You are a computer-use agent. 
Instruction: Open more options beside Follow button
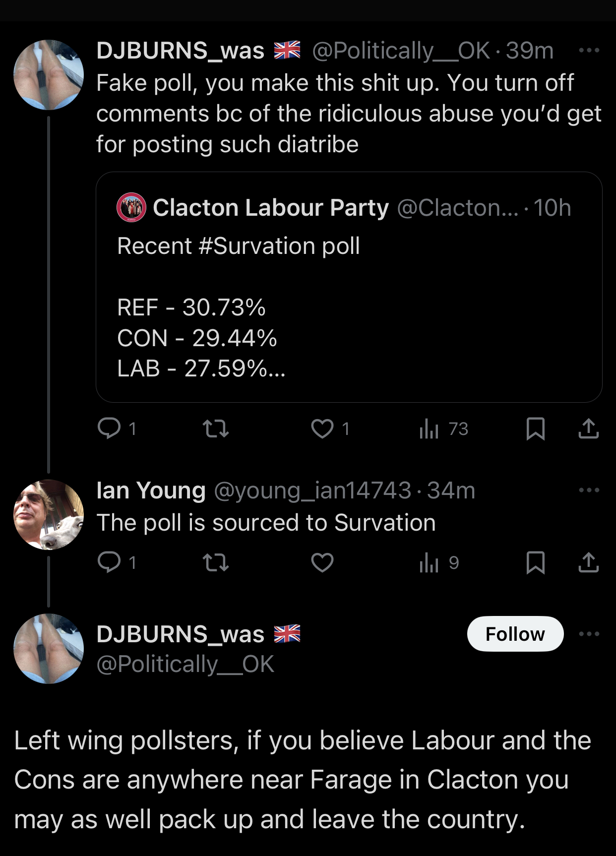[x=589, y=634]
